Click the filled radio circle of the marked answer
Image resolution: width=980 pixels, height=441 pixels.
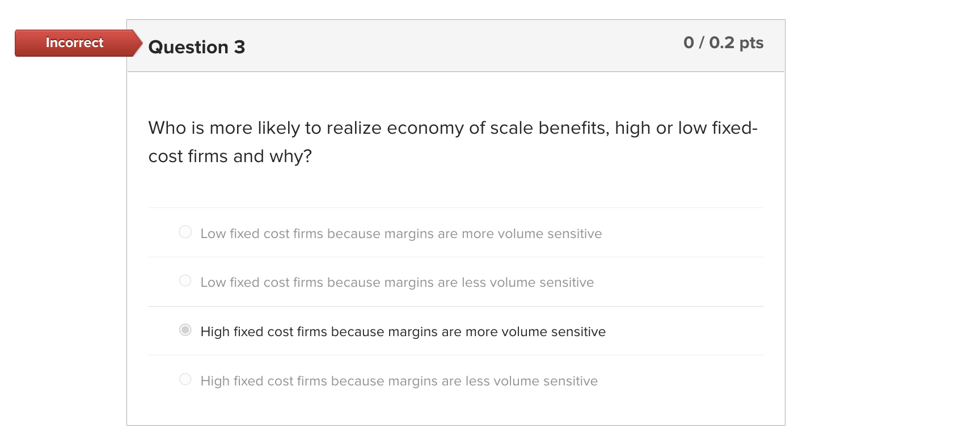pos(185,329)
